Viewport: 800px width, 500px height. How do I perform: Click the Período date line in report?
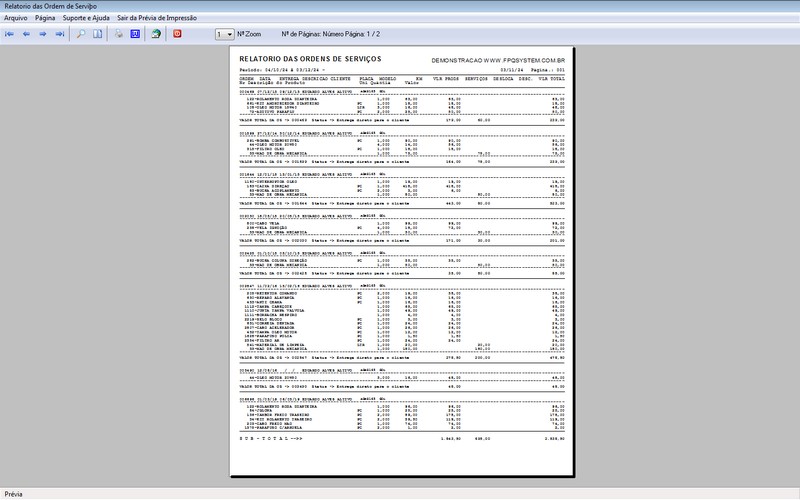click(x=282, y=70)
